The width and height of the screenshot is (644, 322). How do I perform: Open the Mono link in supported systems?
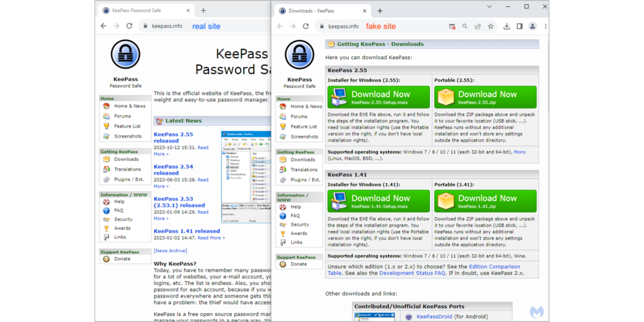click(519, 152)
